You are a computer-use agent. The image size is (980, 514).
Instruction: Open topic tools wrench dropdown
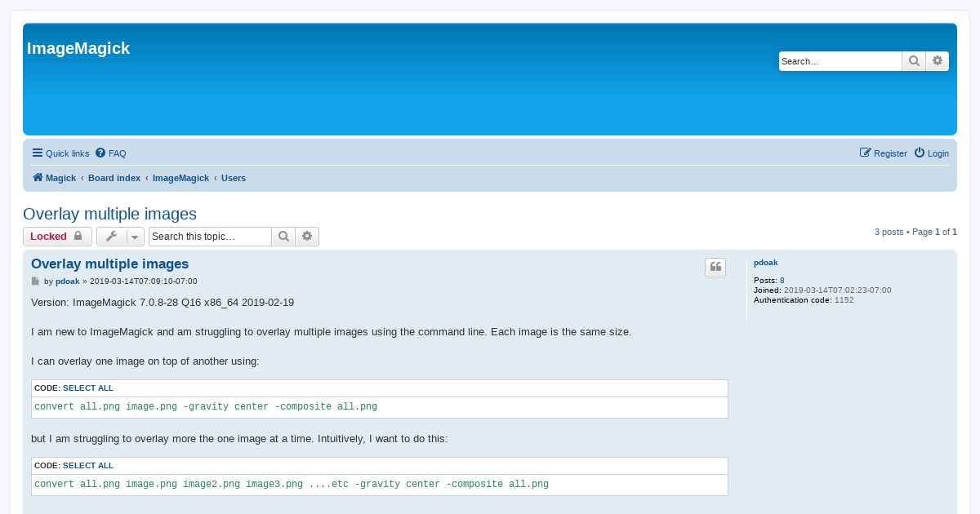[x=120, y=237]
